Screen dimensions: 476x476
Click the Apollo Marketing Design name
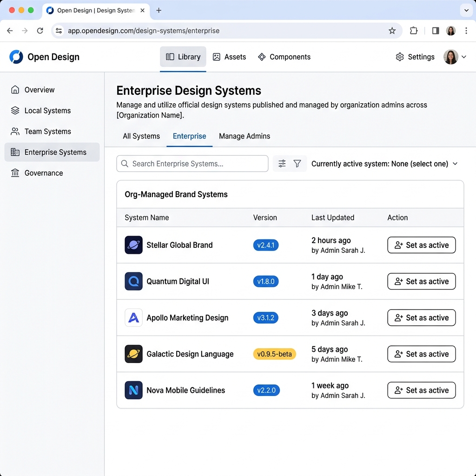point(187,317)
